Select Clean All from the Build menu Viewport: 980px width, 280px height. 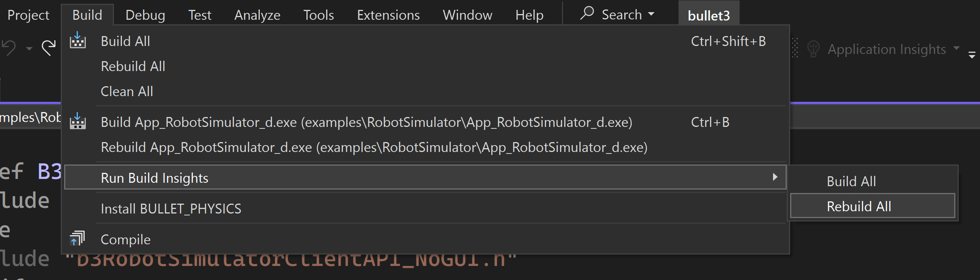[127, 91]
